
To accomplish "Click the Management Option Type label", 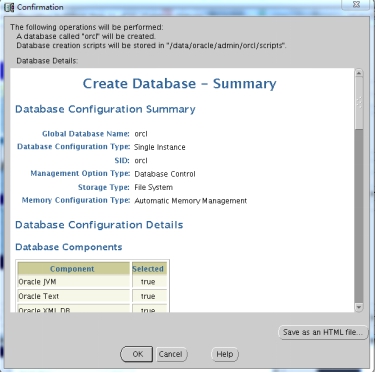I will tap(80, 173).
